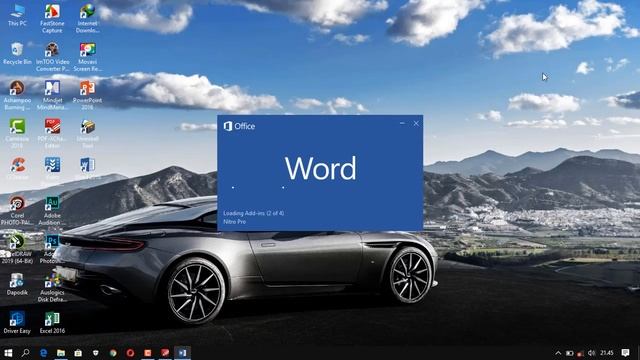Open Microsoft Store from taskbar

coord(78,353)
